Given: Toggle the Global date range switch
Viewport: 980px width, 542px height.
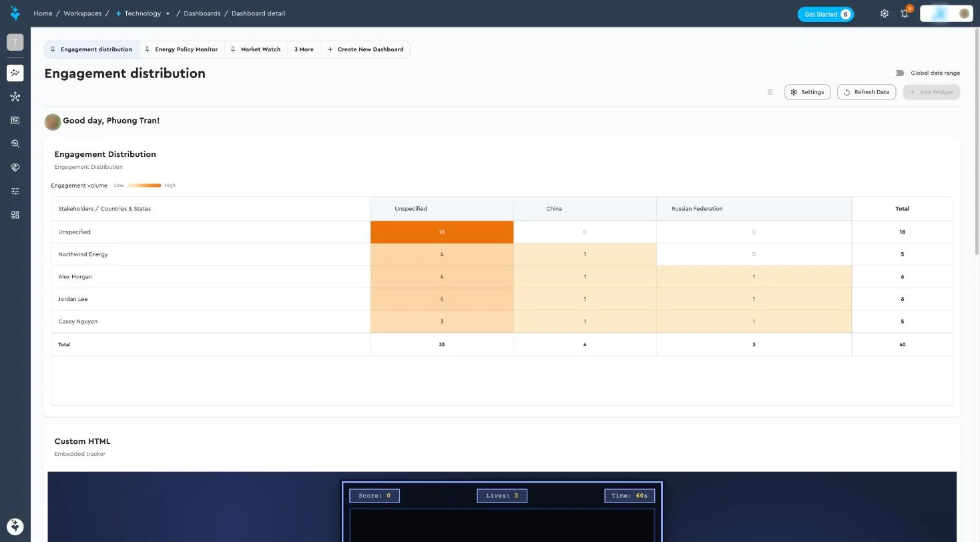Looking at the screenshot, I should [899, 73].
